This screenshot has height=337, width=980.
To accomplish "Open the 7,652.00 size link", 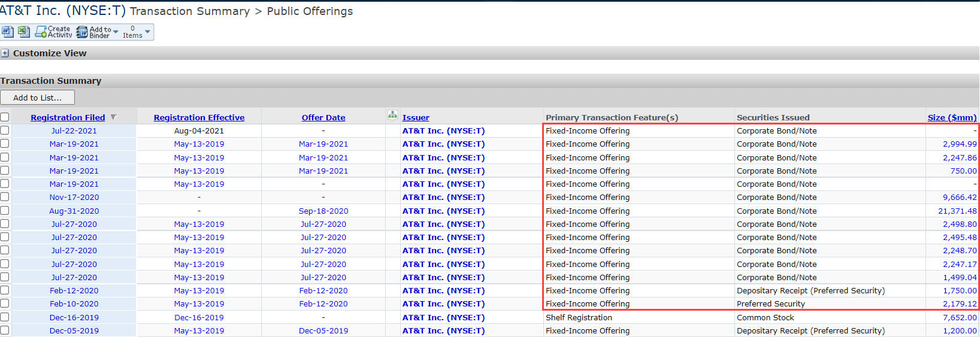I will pyautogui.click(x=960, y=317).
